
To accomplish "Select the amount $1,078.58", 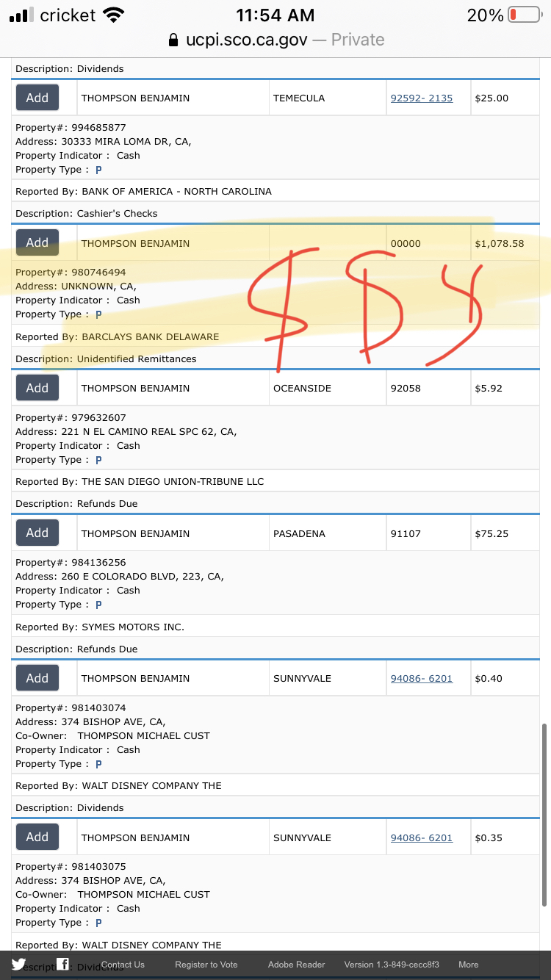I will pyautogui.click(x=500, y=243).
